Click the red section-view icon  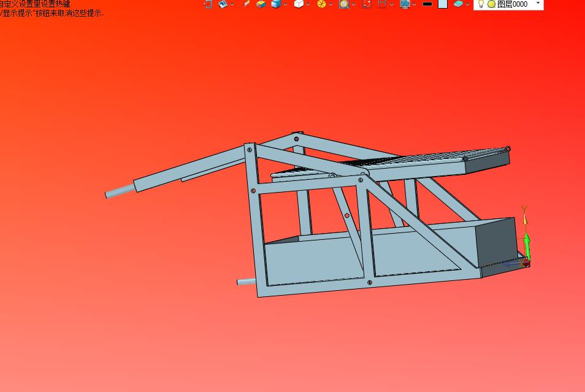pos(382,4)
